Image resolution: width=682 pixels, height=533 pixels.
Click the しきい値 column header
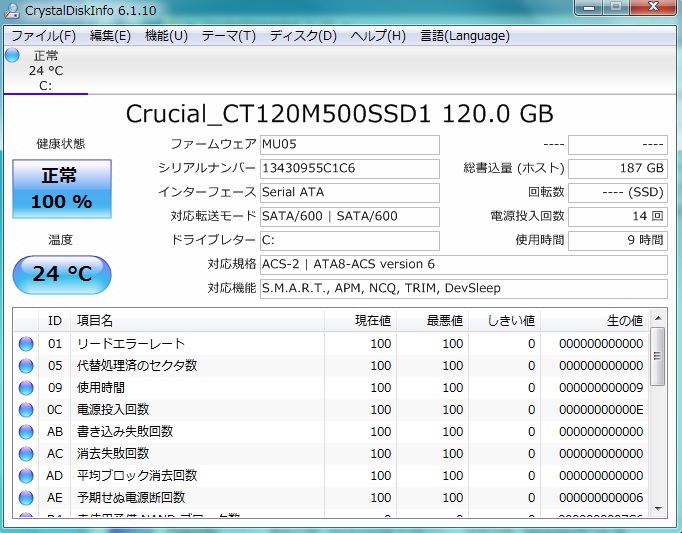tap(505, 321)
